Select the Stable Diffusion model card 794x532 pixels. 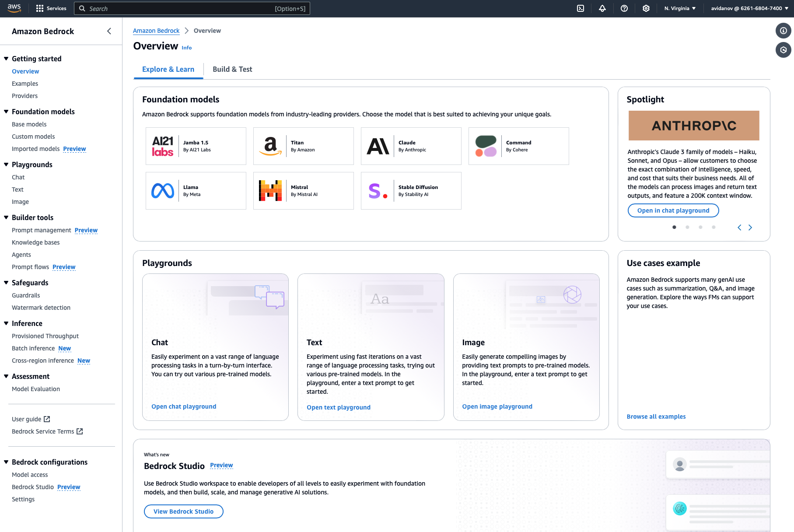(411, 191)
